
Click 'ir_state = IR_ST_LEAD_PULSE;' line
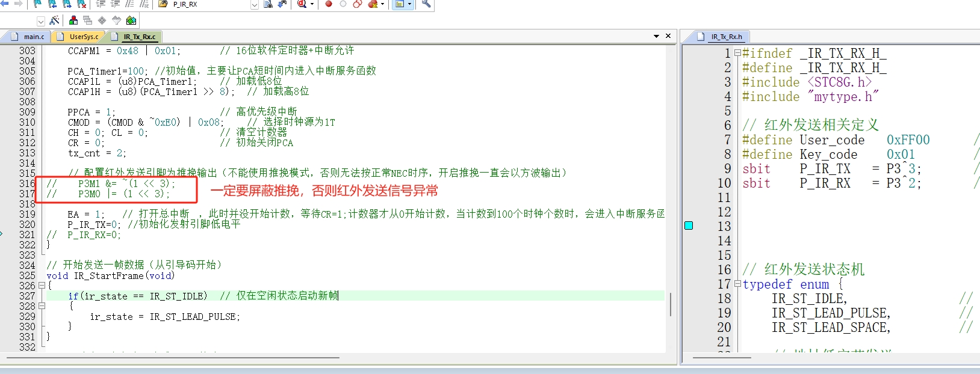coord(165,316)
